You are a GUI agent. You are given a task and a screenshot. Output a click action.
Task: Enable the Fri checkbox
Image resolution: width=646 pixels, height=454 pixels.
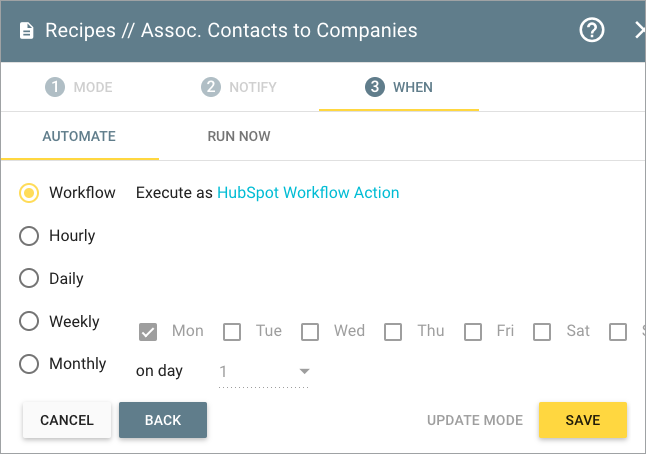[x=473, y=332]
